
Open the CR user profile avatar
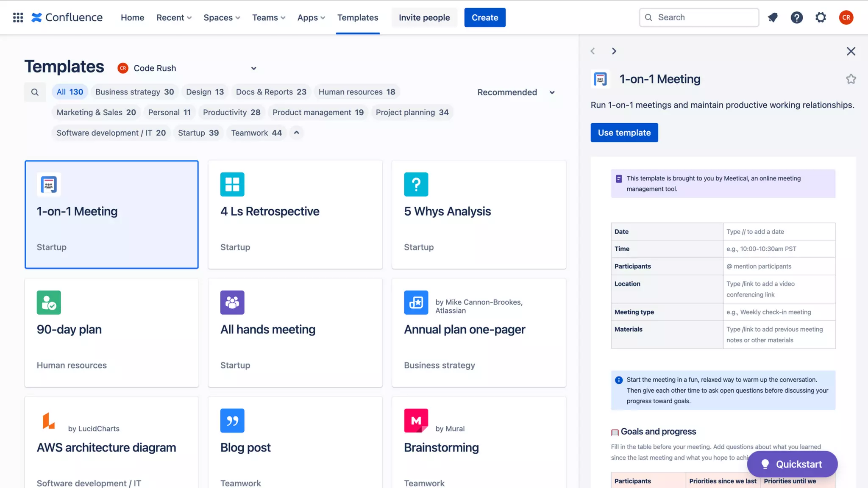846,17
